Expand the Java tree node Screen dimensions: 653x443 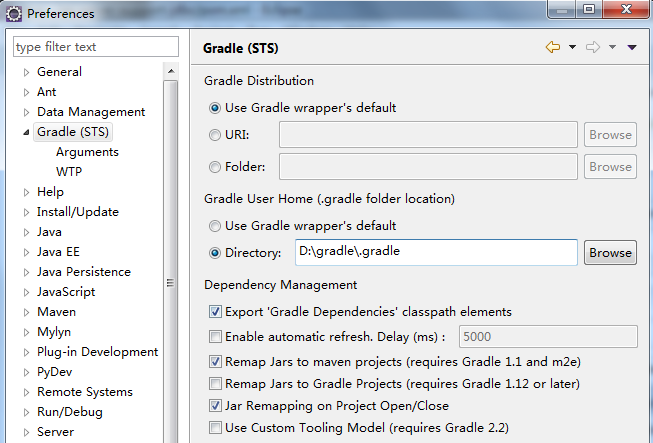26,232
